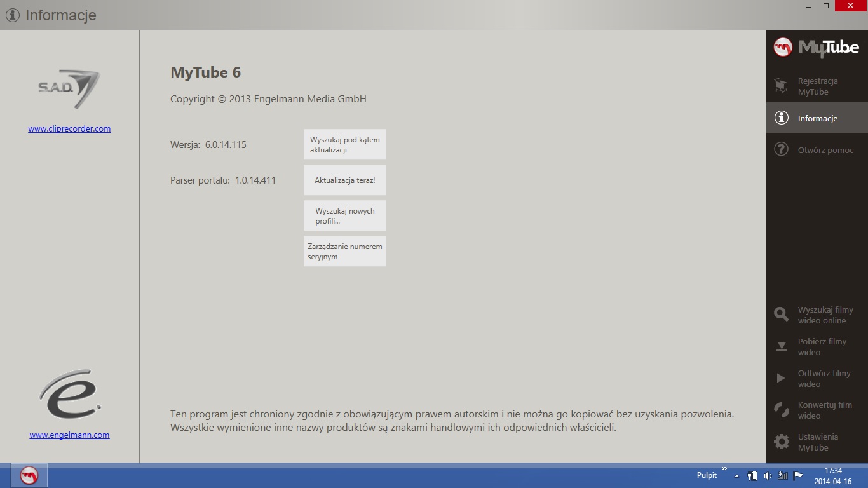Click the Action Center flag tray icon
This screenshot has height=488, width=868.
point(798,476)
